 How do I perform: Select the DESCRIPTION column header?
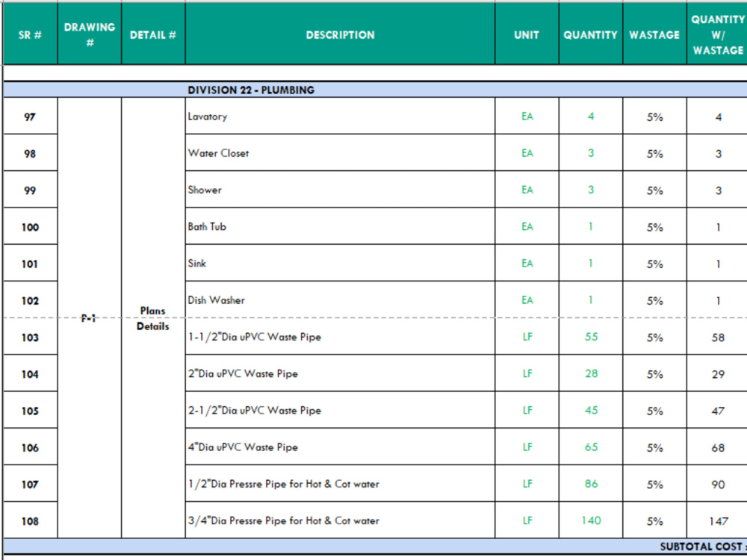pyautogui.click(x=340, y=35)
